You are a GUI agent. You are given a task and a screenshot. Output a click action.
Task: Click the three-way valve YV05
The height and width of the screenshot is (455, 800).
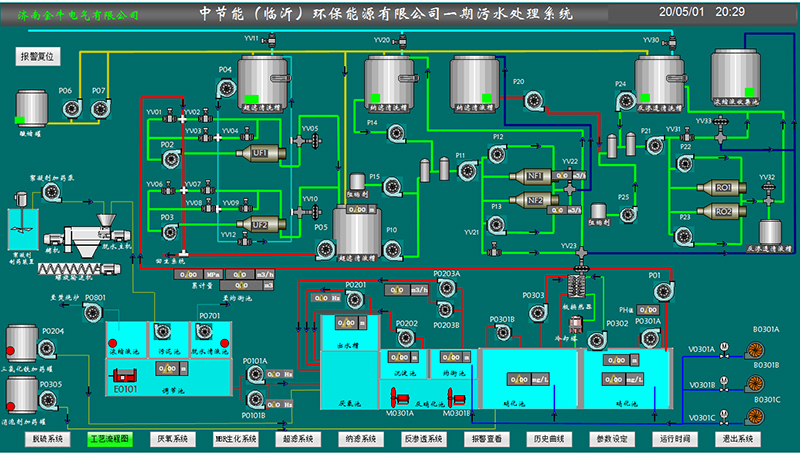point(305,140)
